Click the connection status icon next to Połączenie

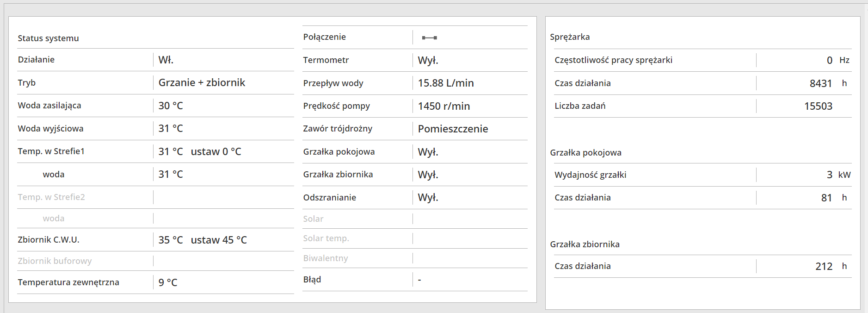[429, 38]
